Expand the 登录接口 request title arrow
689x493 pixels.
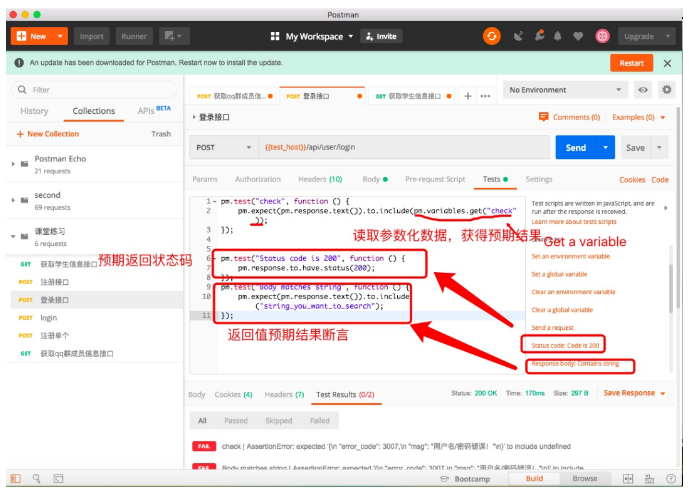click(194, 117)
